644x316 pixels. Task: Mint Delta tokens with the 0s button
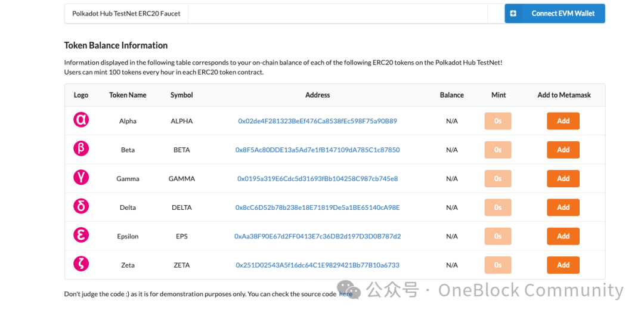coord(498,207)
